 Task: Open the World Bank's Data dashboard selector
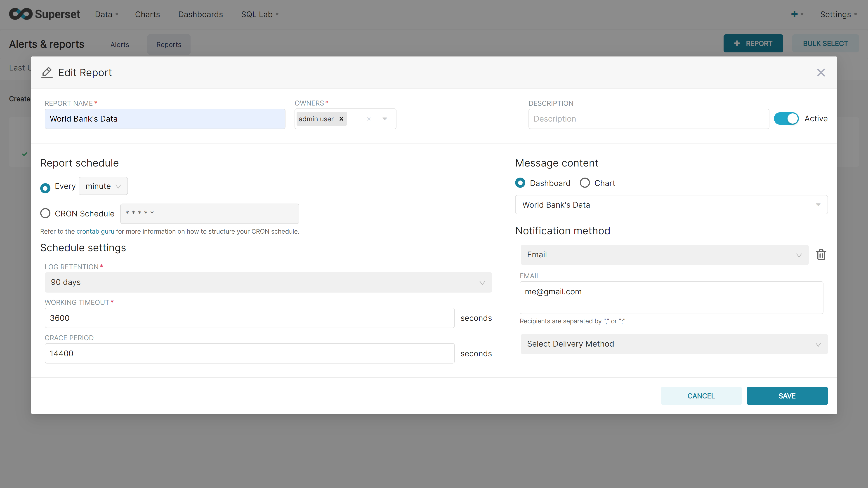coord(671,205)
